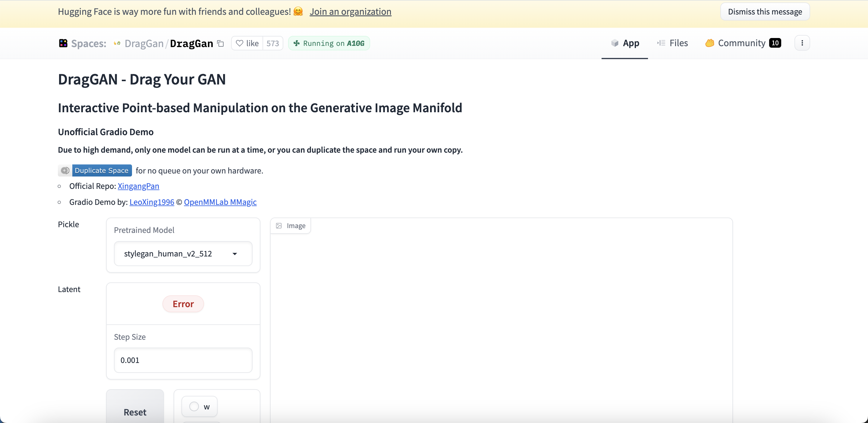Viewport: 868px width, 423px height.
Task: Follow the Join an organization link
Action: (x=351, y=11)
